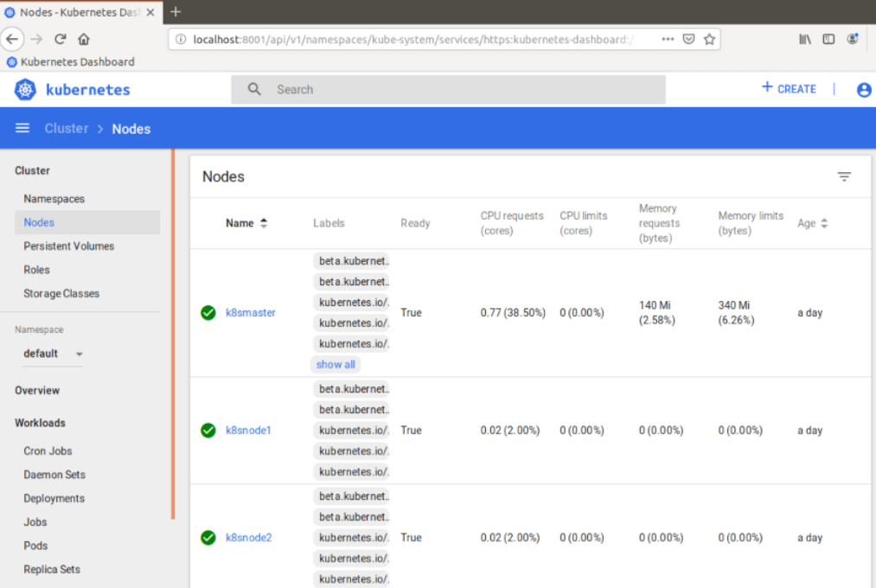The width and height of the screenshot is (876, 588).
Task: Focus the dashboard Search field
Action: 448,89
